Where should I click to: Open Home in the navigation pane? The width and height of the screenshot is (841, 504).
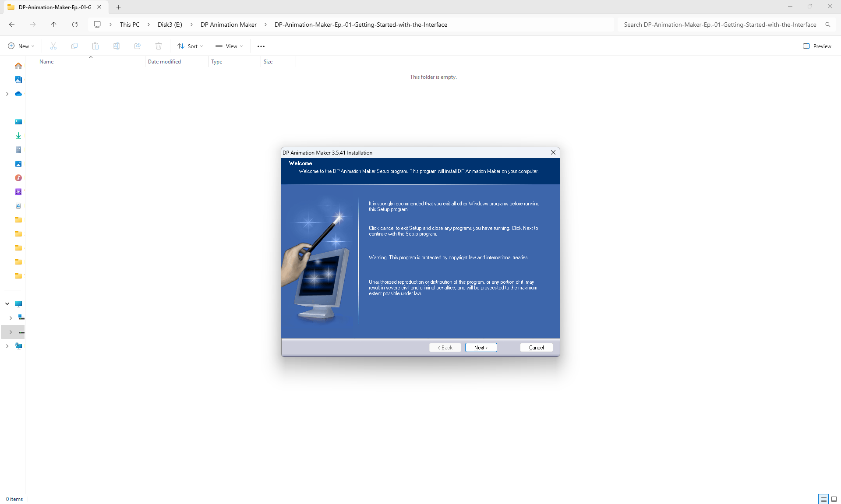(x=18, y=66)
